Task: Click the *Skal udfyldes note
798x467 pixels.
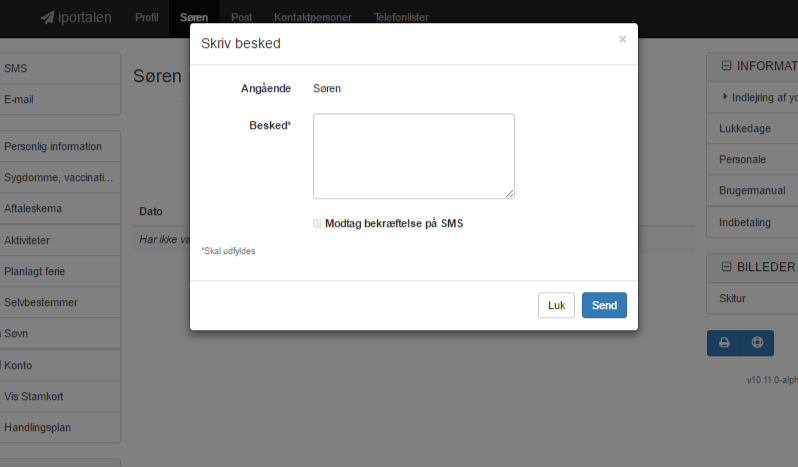Action: (228, 251)
